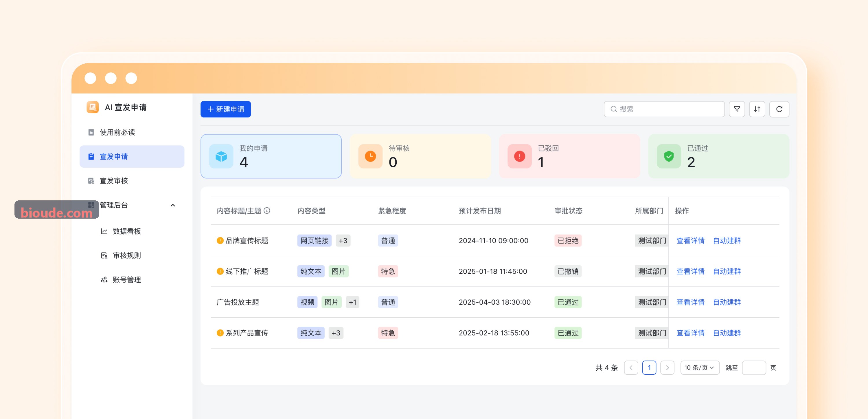Click the magnifier icon in search box
The height and width of the screenshot is (419, 868).
point(614,109)
